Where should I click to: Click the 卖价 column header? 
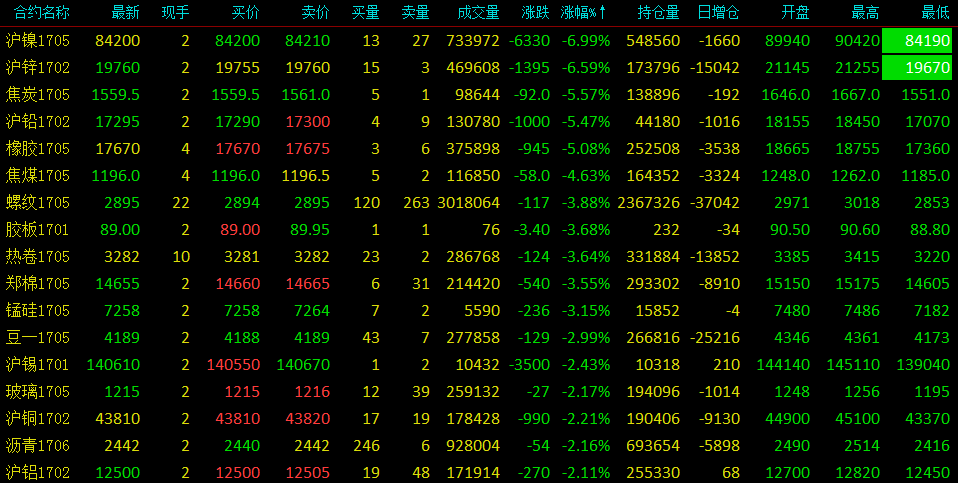(x=316, y=12)
